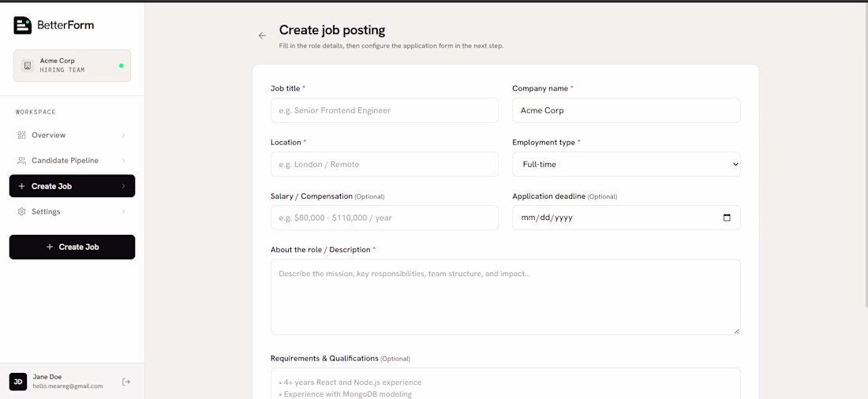Click the Requirements & Qualifications textarea

tap(505, 383)
